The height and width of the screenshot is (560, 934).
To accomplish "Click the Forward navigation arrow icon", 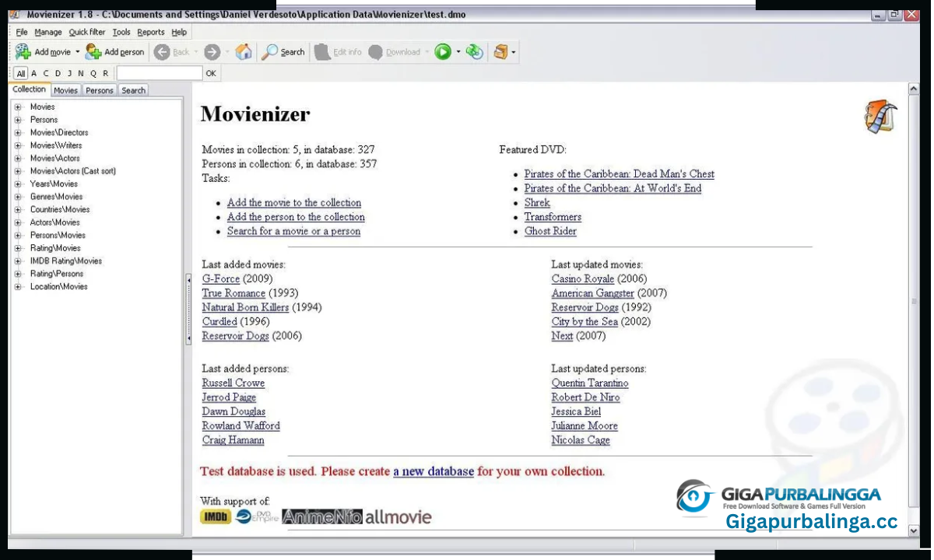I will [x=212, y=52].
